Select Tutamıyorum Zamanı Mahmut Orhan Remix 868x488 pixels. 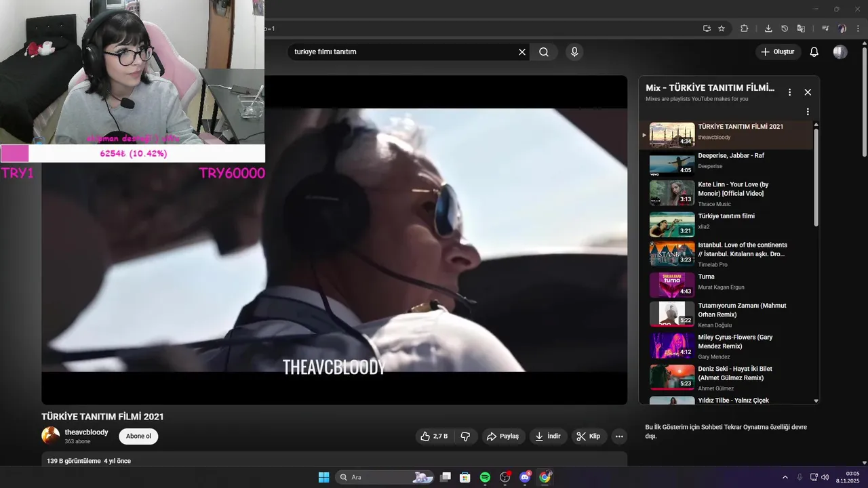click(726, 314)
